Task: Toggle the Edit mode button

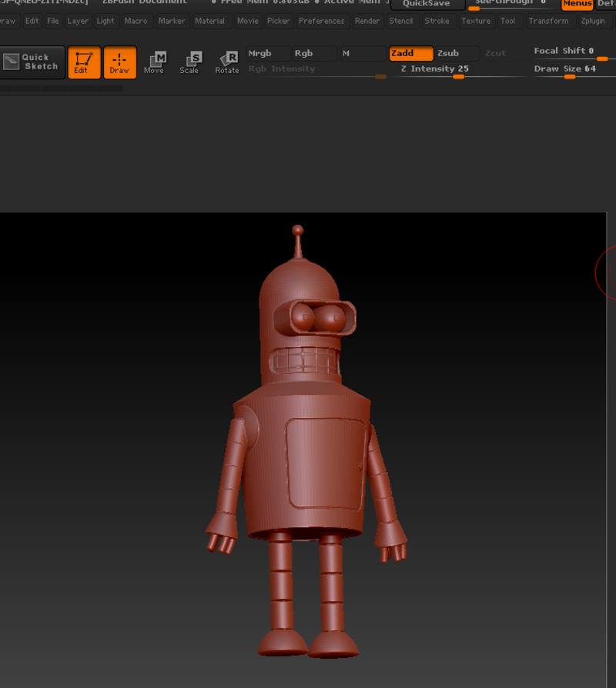Action: coord(84,62)
